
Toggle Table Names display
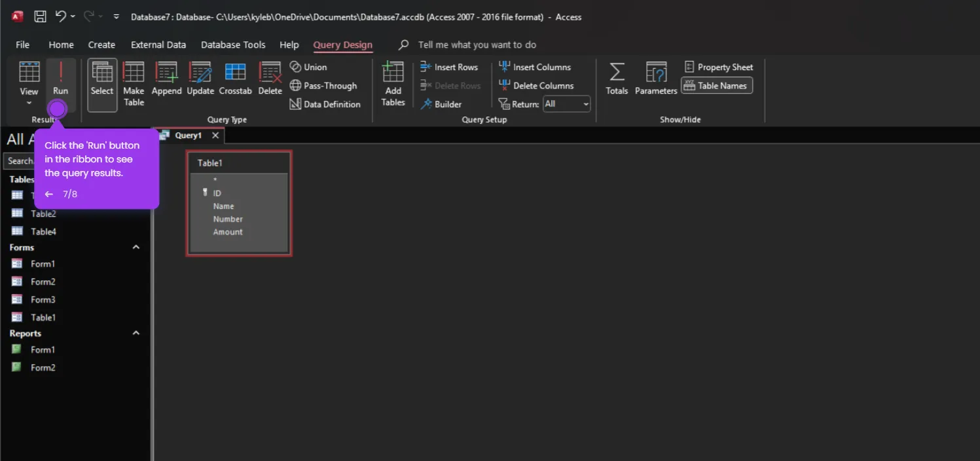point(717,86)
